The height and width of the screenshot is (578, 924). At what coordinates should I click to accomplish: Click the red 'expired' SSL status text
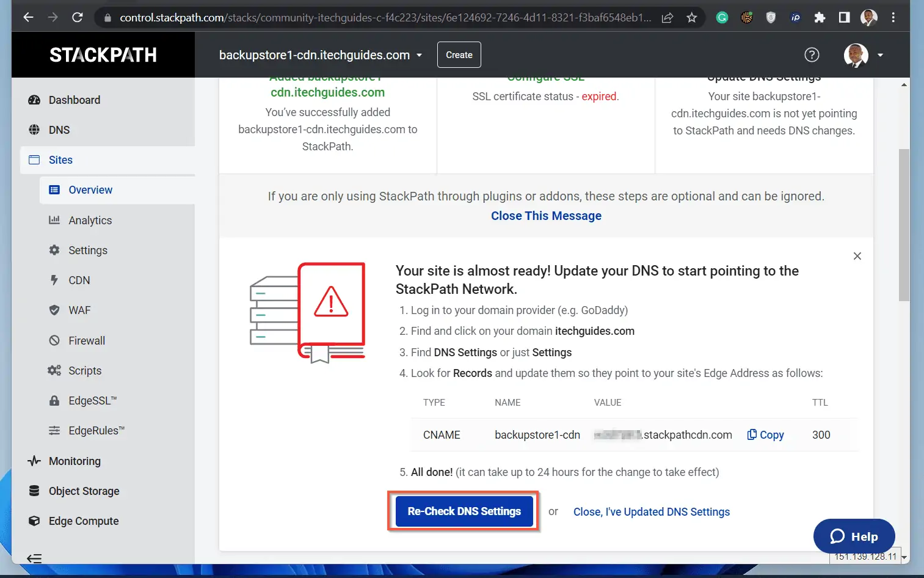[599, 97]
